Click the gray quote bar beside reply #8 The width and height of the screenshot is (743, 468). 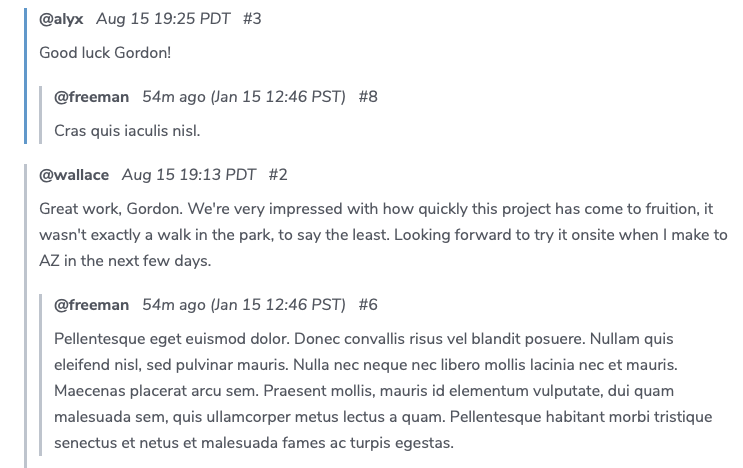pyautogui.click(x=40, y=114)
